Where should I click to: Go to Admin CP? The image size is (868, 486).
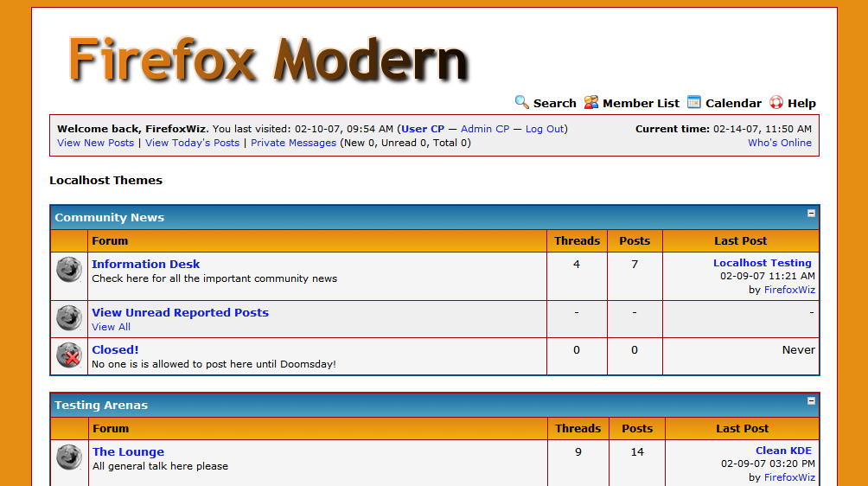pyautogui.click(x=484, y=129)
